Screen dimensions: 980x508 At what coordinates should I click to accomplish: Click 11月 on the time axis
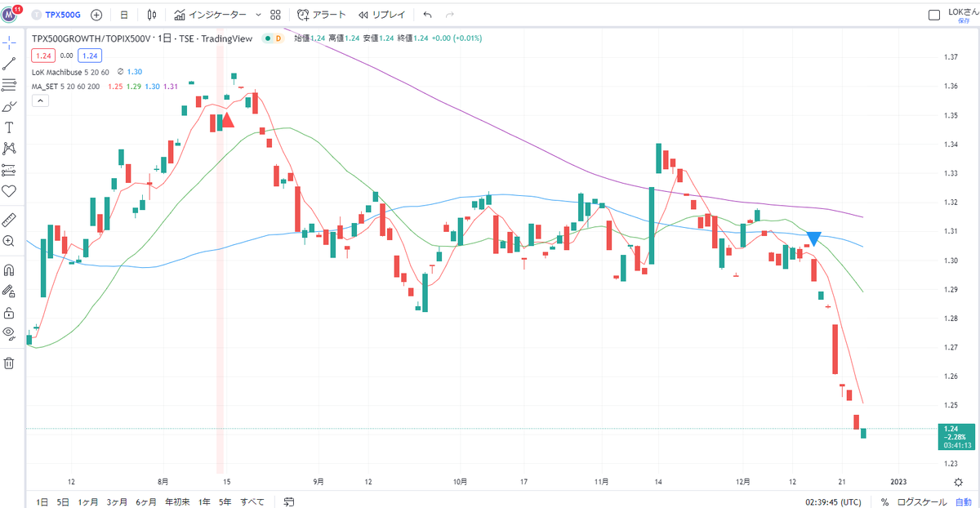tap(602, 481)
